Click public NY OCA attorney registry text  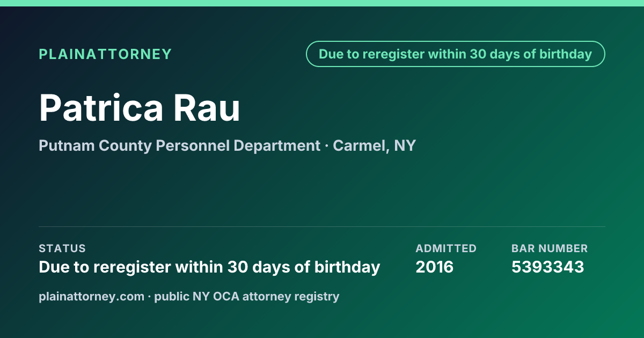pyautogui.click(x=247, y=296)
